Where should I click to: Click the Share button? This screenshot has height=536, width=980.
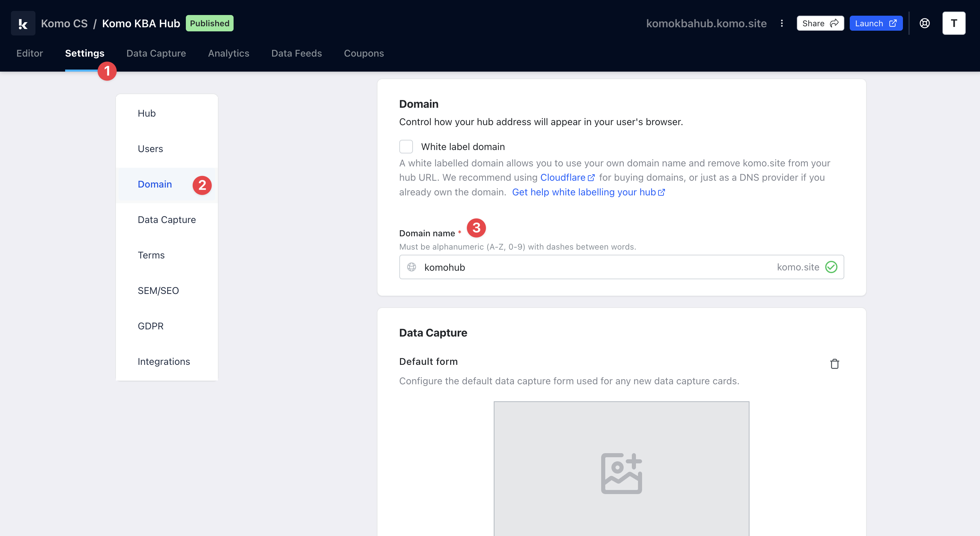(820, 23)
